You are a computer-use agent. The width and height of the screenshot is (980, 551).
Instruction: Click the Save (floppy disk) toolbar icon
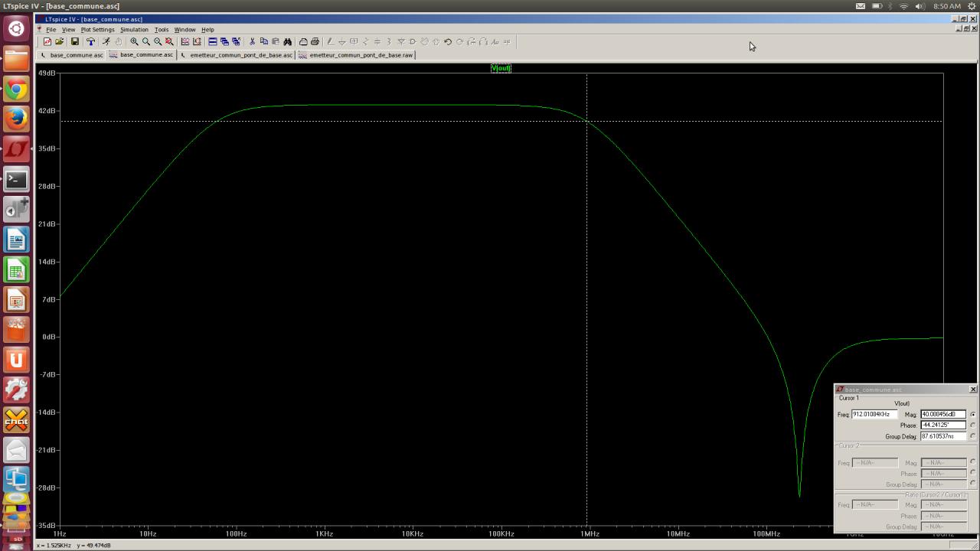click(x=74, y=42)
